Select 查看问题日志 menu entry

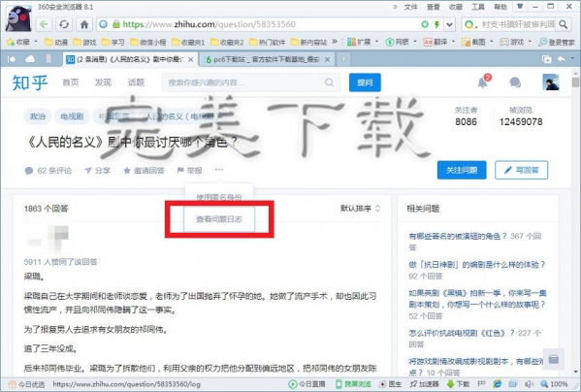coord(219,219)
